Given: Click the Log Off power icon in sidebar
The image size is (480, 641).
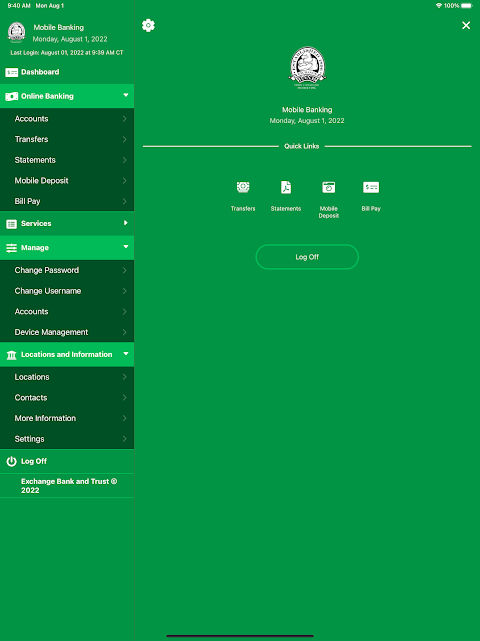Looking at the screenshot, I should pos(11,462).
